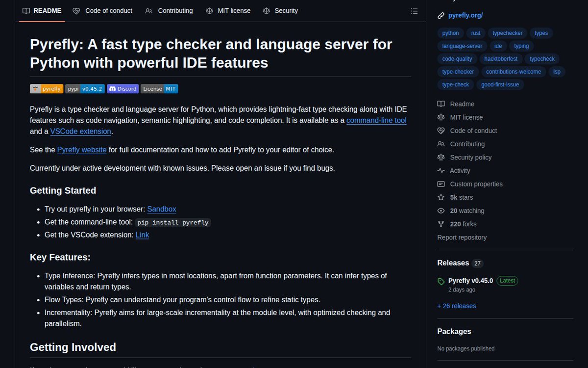Screen dimensions: 588x368
Task: Click the Activity pulse icon
Action: tap(441, 170)
